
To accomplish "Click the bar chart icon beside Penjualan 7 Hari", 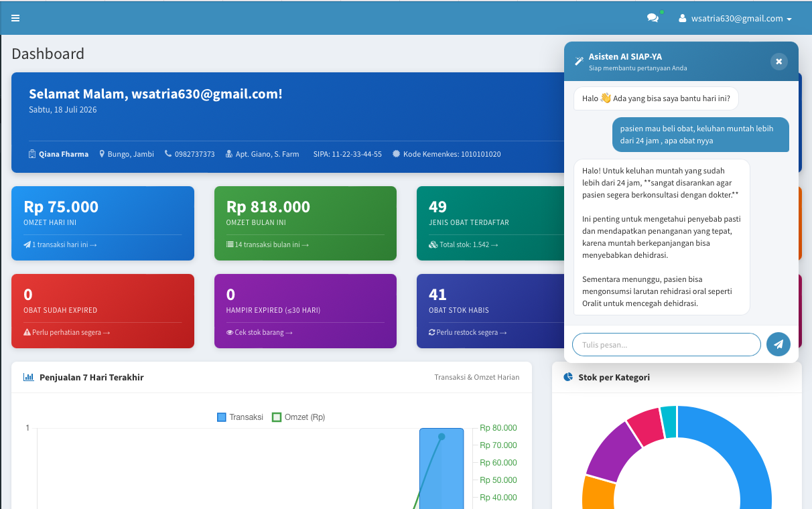I will 28,377.
